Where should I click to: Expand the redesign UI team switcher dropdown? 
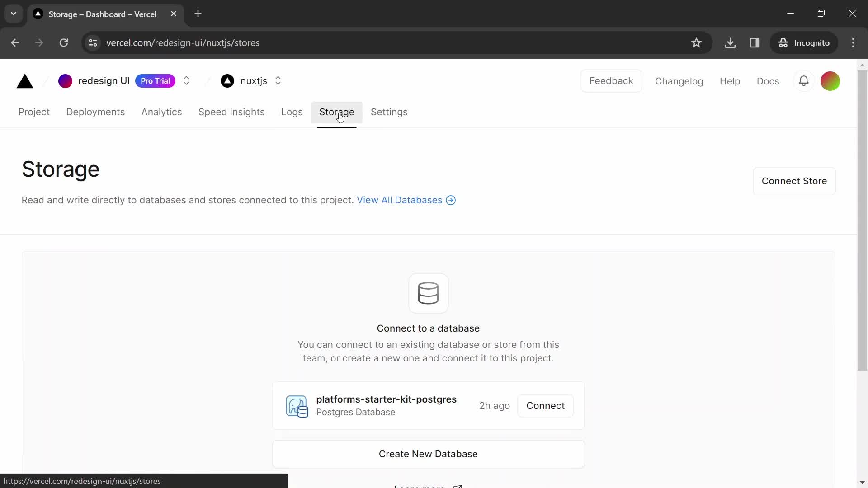pos(186,80)
